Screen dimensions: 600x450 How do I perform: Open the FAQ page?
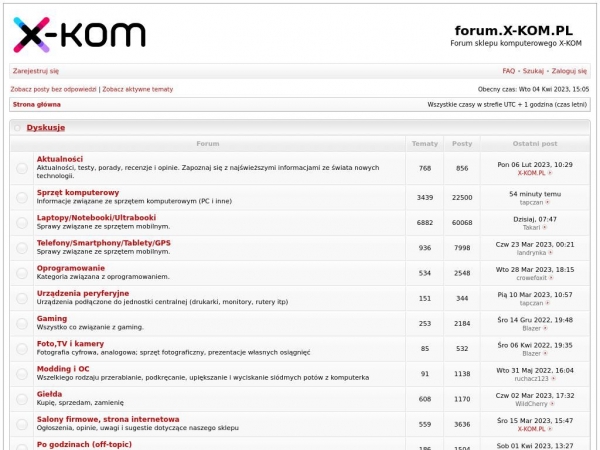[x=509, y=71]
